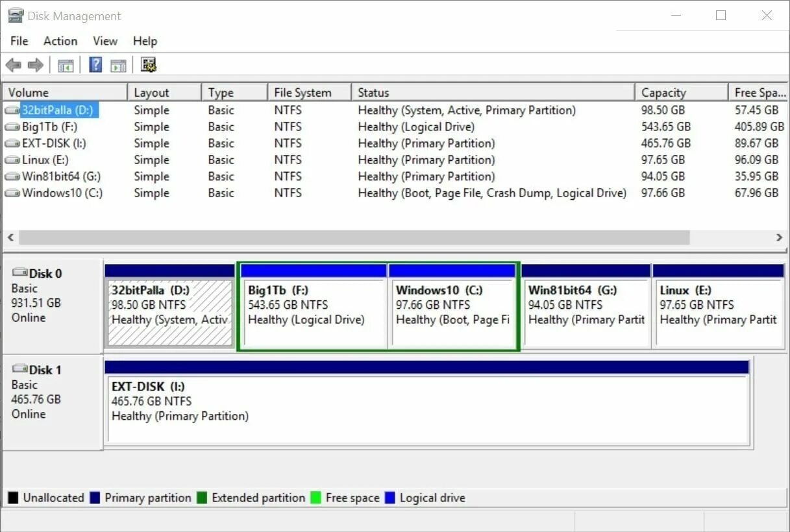Open the File menu
This screenshot has height=532, width=790.
click(x=19, y=41)
